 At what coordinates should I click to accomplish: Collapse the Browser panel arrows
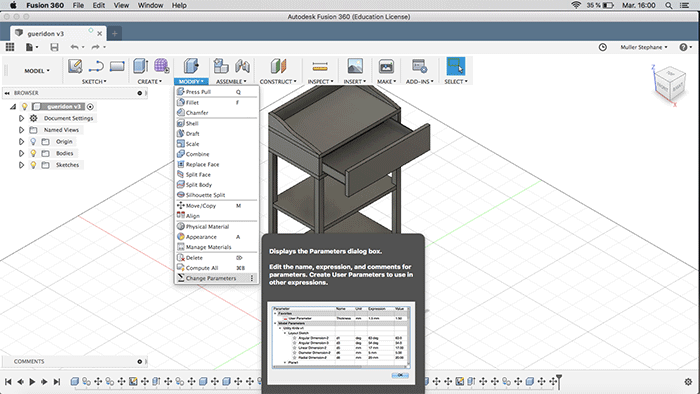click(7, 93)
